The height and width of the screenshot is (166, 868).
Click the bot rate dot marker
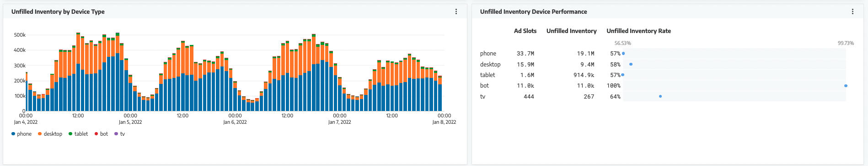pos(846,86)
